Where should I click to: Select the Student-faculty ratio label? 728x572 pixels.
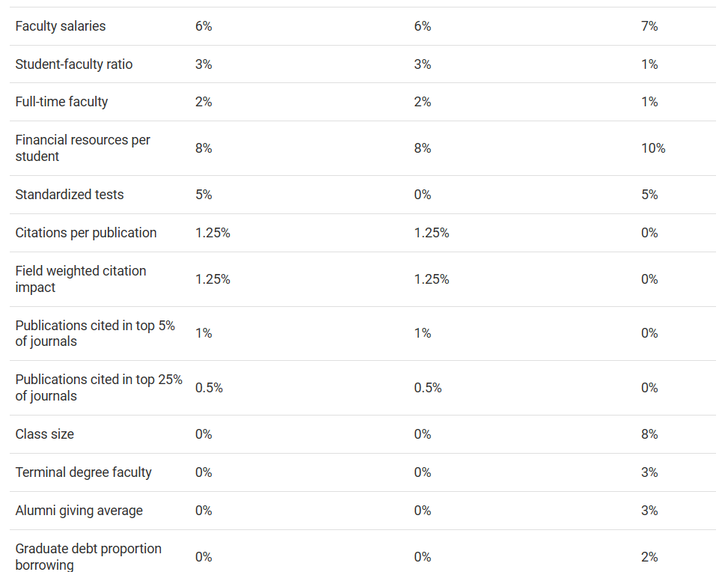pos(74,64)
